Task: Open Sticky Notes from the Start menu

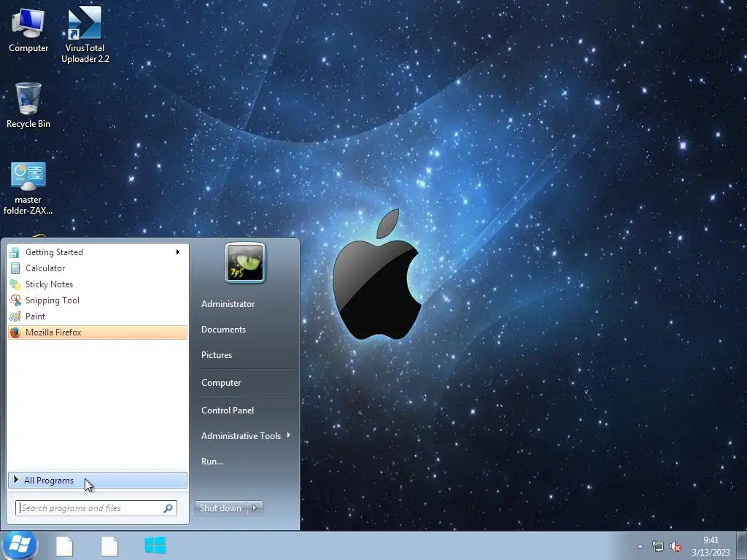Action: tap(98, 284)
